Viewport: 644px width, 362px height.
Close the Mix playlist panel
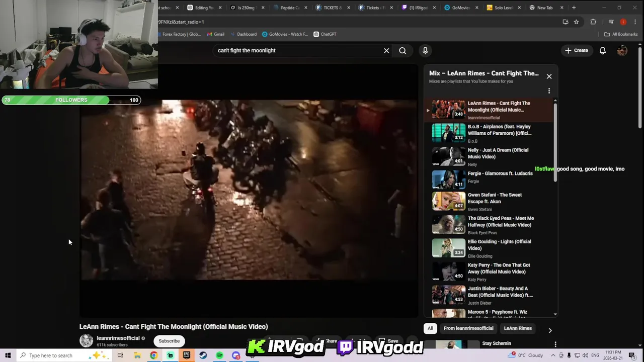tap(549, 76)
